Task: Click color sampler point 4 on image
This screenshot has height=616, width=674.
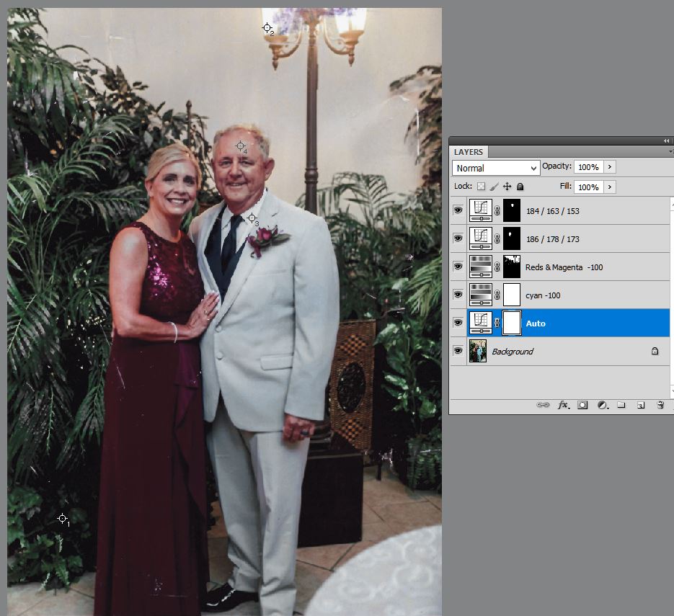Action: [x=241, y=146]
